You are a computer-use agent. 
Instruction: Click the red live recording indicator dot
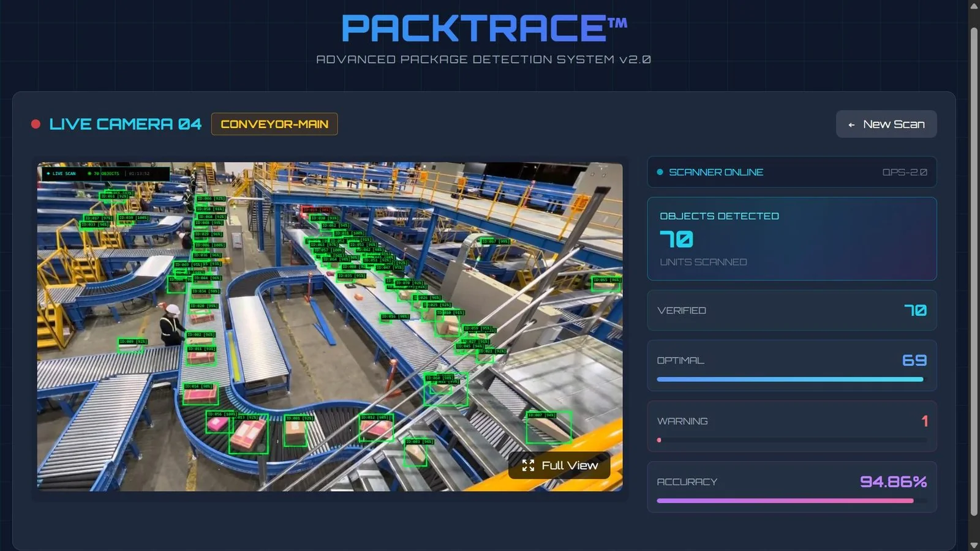36,124
